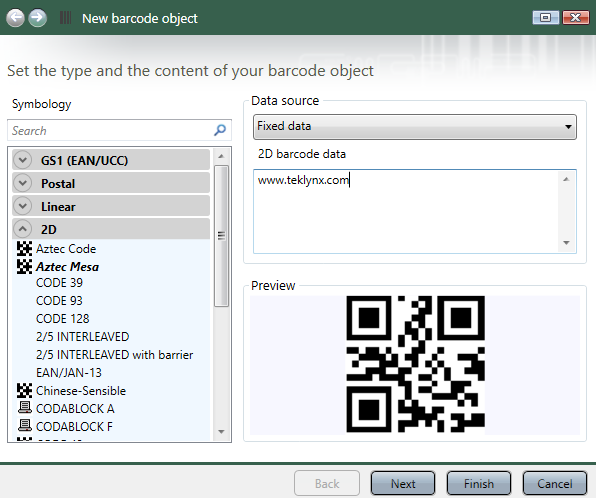Select EAN/JAN-13 symbology
The height and width of the screenshot is (498, 596).
coord(69,373)
